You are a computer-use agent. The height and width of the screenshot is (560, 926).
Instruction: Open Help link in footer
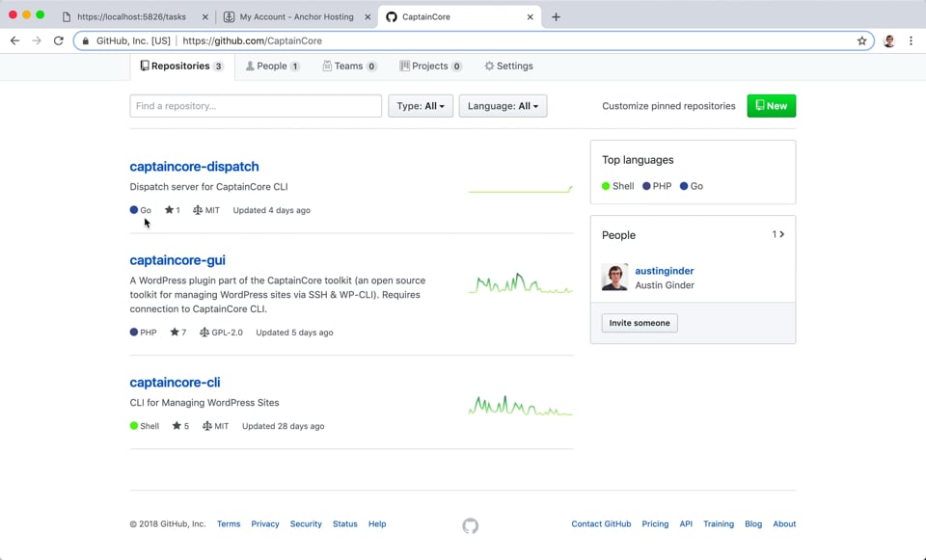tap(377, 524)
